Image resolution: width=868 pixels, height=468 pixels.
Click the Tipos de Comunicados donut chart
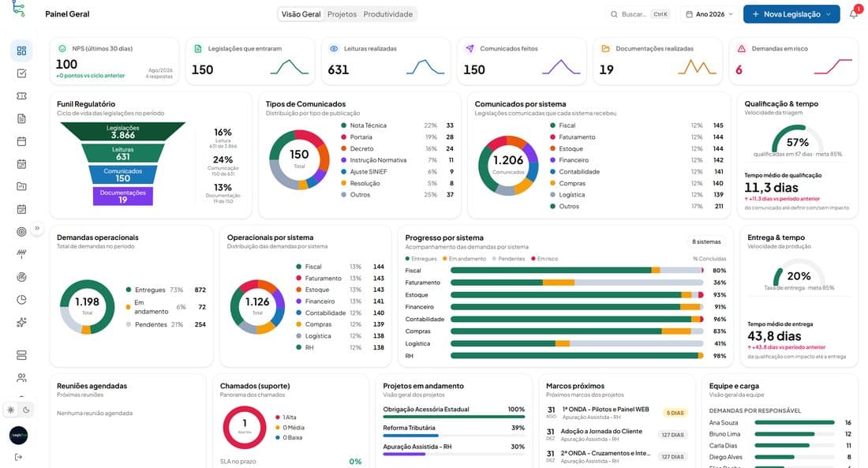299,159
